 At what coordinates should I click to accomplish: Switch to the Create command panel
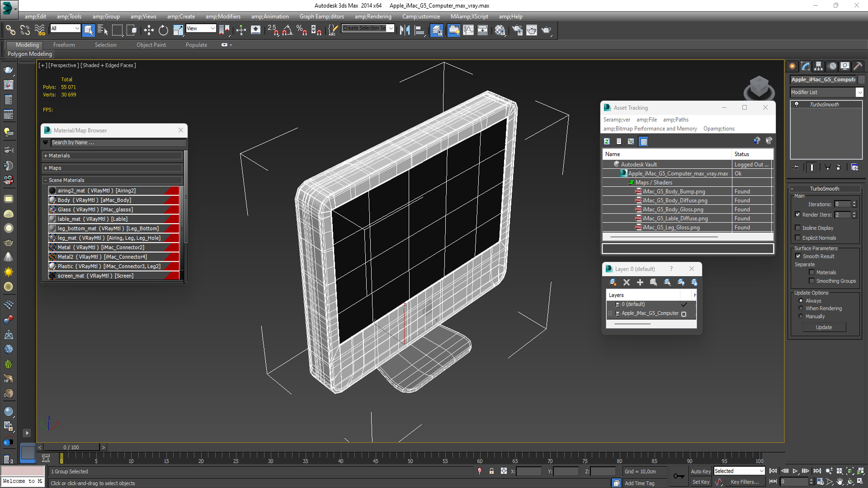coord(793,66)
